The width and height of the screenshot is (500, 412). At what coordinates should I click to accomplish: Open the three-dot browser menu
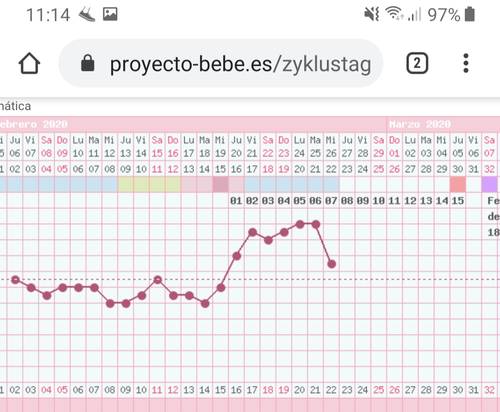click(x=466, y=63)
